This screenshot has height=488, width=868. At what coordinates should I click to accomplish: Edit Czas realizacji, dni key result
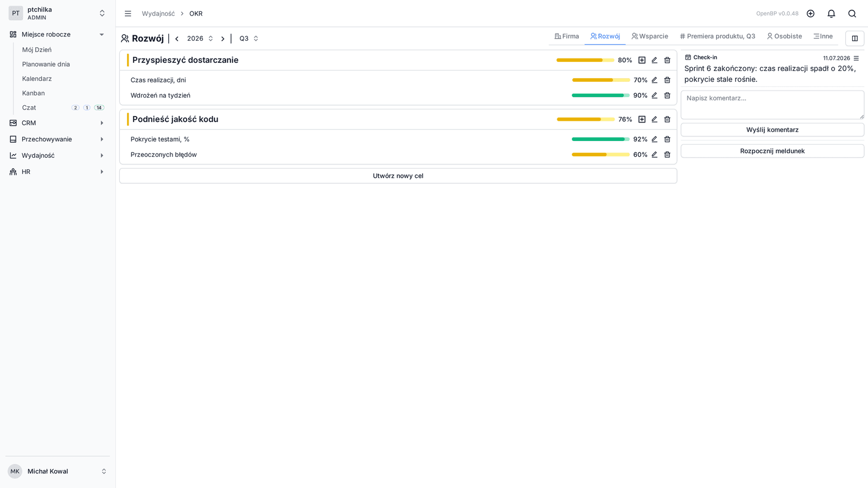(654, 80)
